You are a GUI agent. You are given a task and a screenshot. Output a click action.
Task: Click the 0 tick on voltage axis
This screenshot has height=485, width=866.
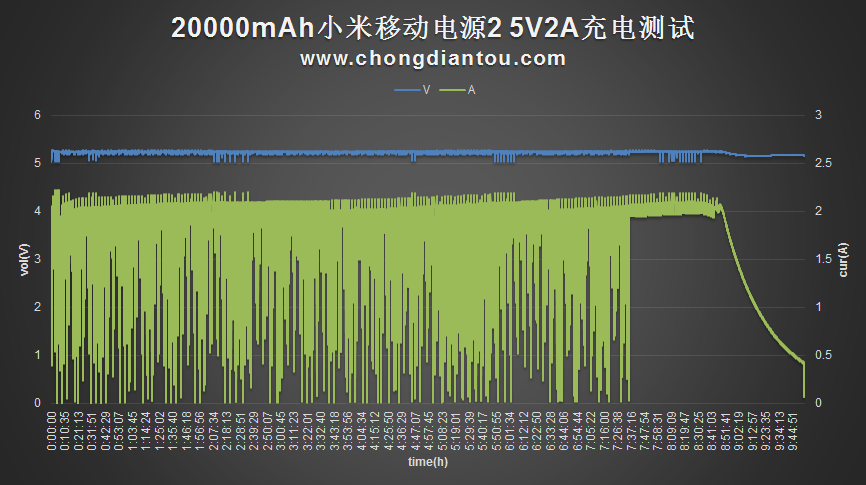[x=38, y=403]
